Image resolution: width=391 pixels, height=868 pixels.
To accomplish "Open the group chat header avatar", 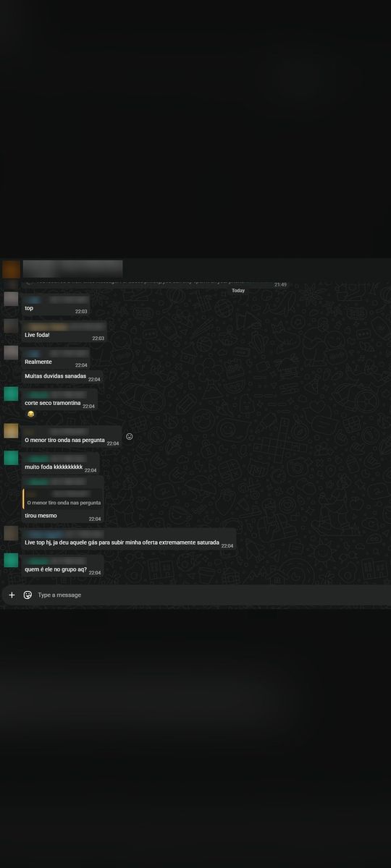I will click(11, 270).
